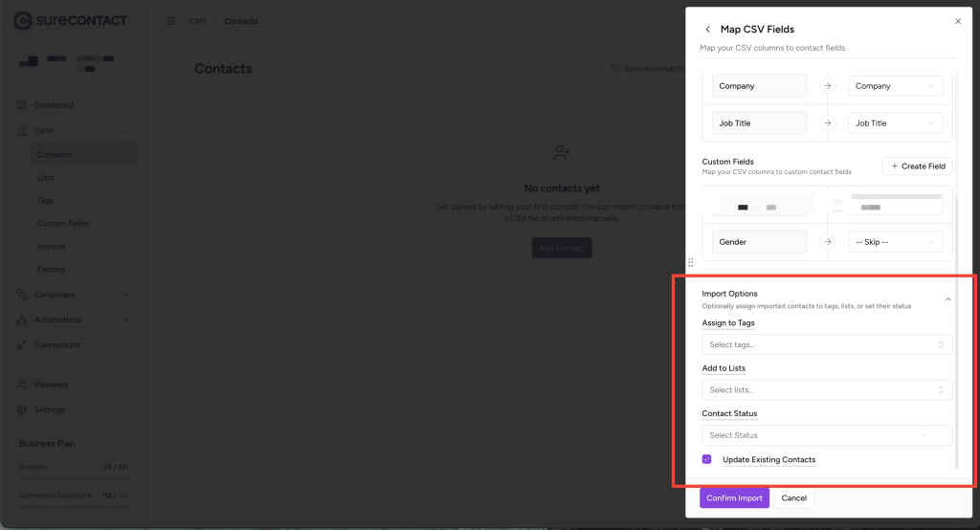This screenshot has height=530, width=980.
Task: Click the sidebar toggle icon beside CRM breadcrumb
Action: pyautogui.click(x=170, y=21)
